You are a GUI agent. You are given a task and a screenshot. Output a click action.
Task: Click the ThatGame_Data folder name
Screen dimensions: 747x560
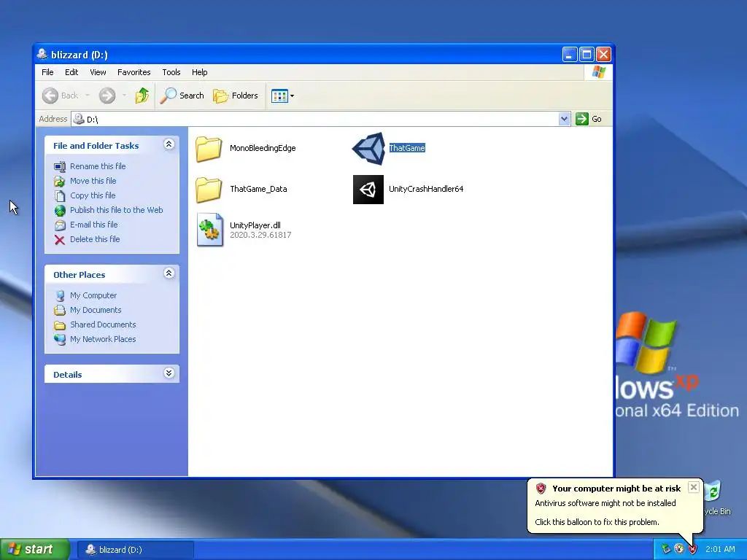[258, 190]
